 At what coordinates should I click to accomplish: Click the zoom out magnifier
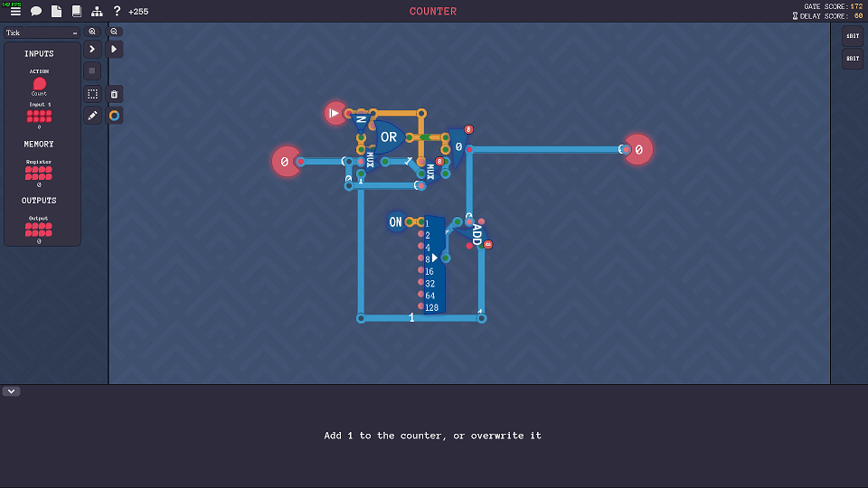[x=114, y=32]
